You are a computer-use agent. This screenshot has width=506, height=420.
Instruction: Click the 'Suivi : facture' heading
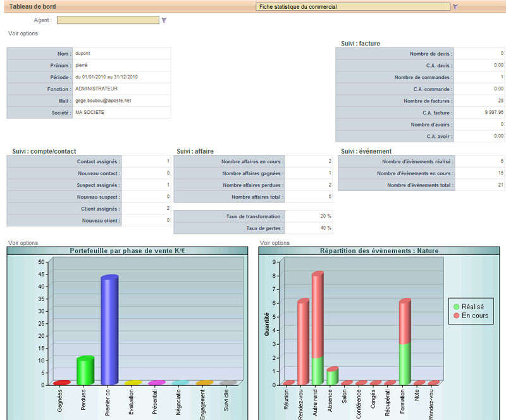pyautogui.click(x=361, y=43)
